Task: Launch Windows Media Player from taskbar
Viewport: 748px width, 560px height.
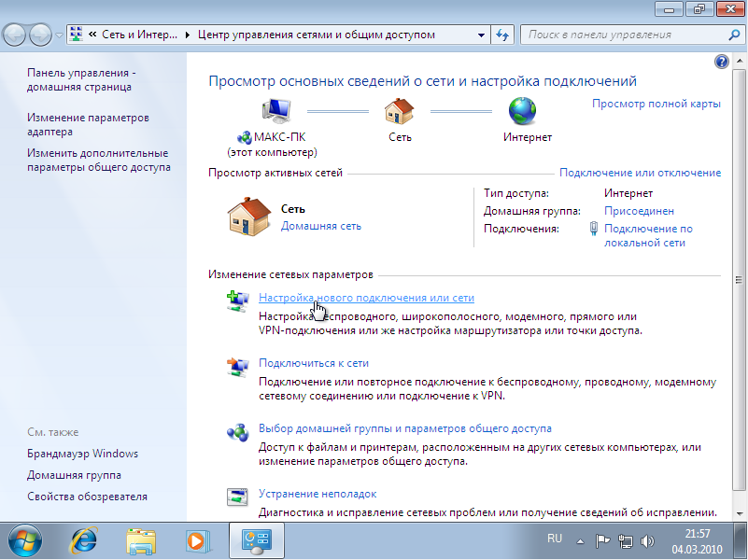Action: pos(197,540)
